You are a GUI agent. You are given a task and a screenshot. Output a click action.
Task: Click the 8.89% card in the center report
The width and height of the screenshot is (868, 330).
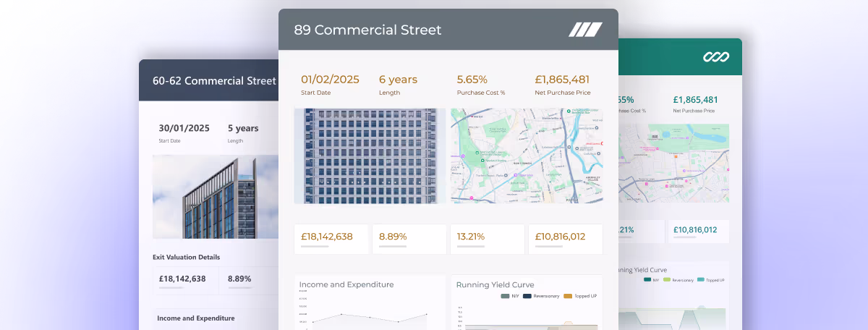[409, 239]
